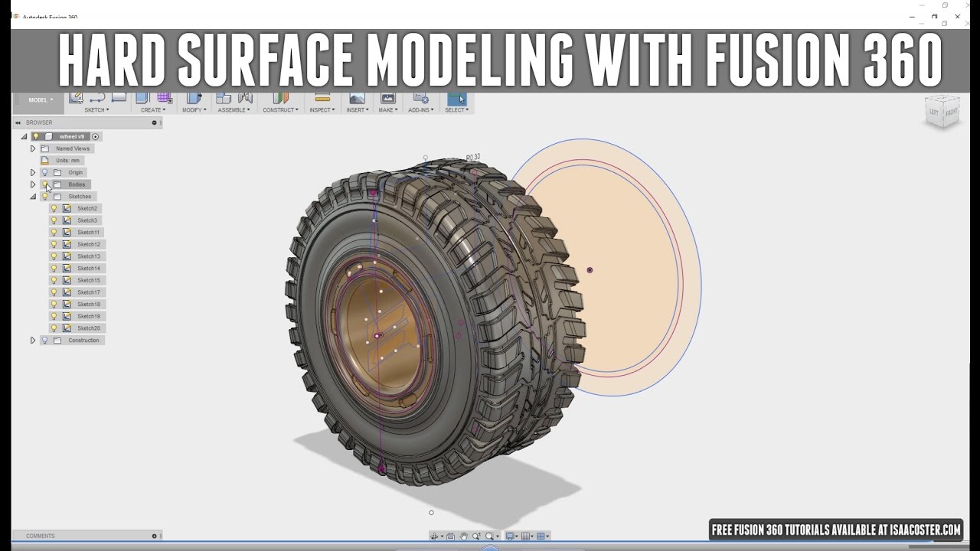Hide Sketch11 using its light bulb
This screenshot has width=980, height=551.
[x=54, y=232]
